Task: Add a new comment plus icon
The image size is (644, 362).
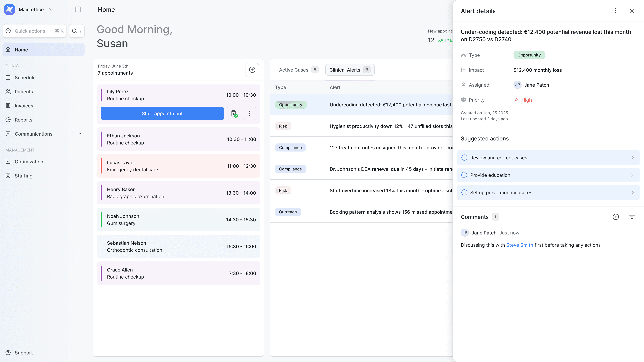Action: [x=615, y=217]
